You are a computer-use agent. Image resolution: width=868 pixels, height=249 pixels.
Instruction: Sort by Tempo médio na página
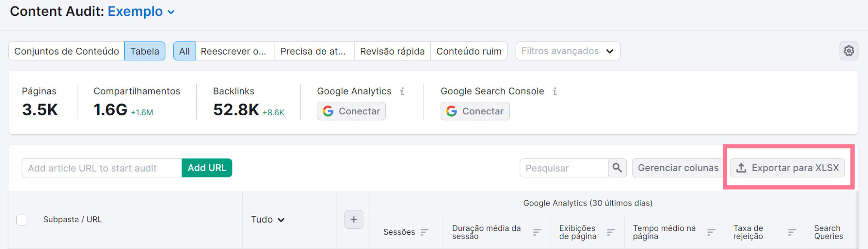(710, 232)
